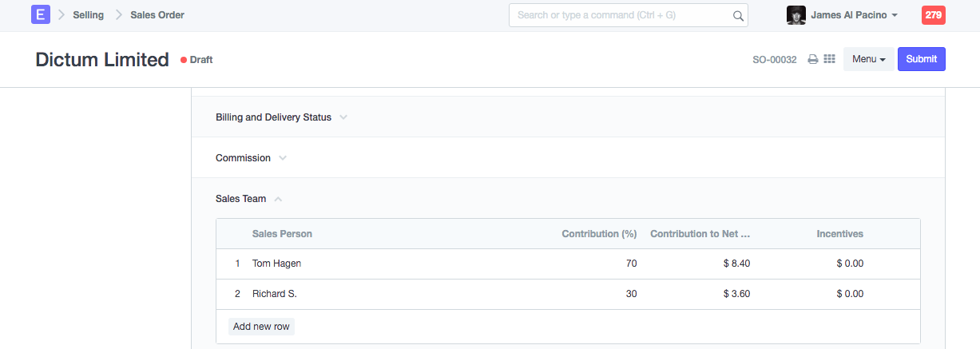Open the Menu dropdown
The width and height of the screenshot is (980, 349).
868,59
